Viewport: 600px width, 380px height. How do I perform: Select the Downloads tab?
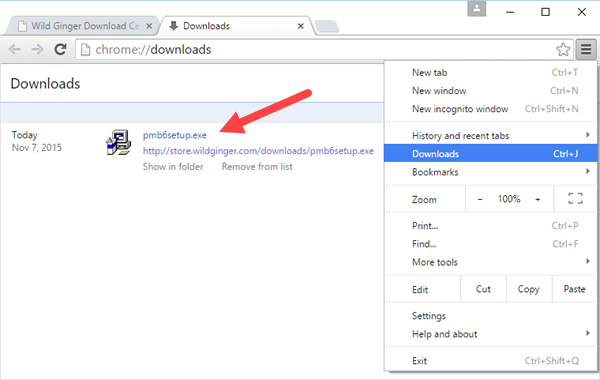[237, 26]
